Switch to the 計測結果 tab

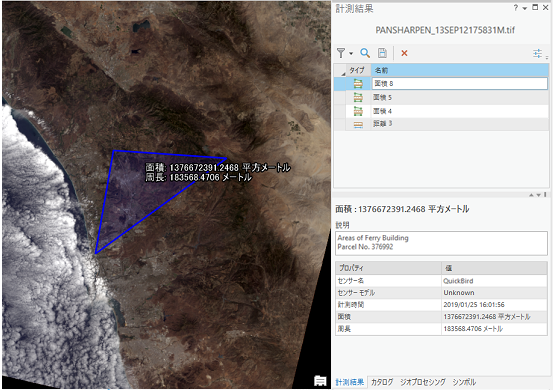(350, 382)
